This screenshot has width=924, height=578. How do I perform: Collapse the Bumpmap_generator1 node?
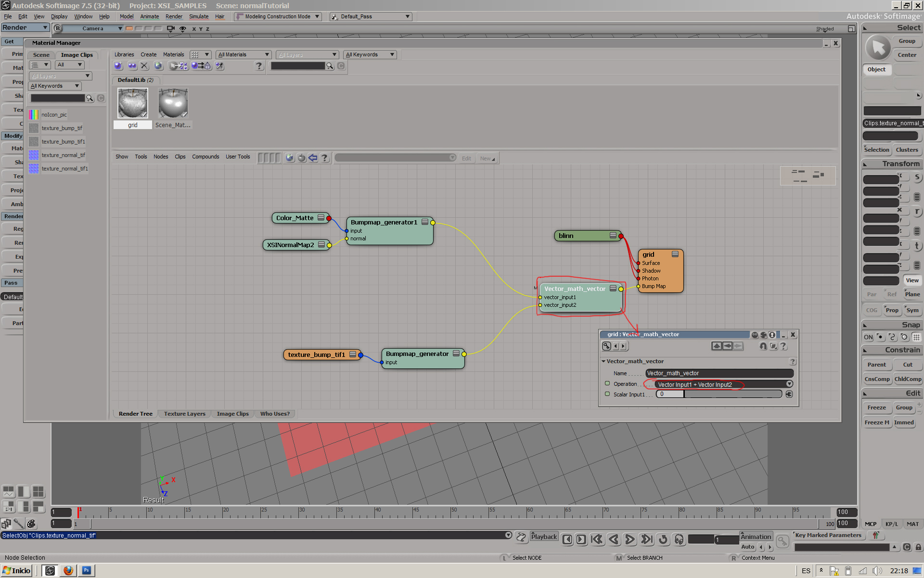[425, 222]
